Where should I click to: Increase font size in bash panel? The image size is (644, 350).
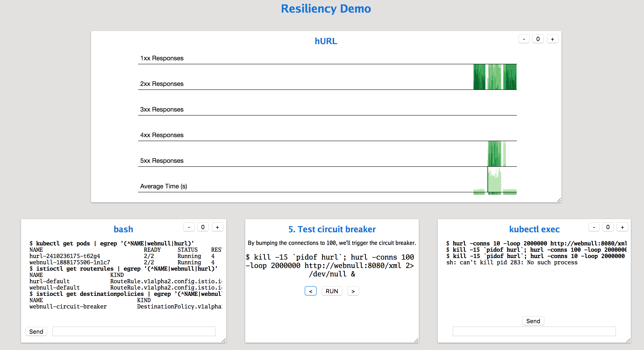click(x=217, y=227)
